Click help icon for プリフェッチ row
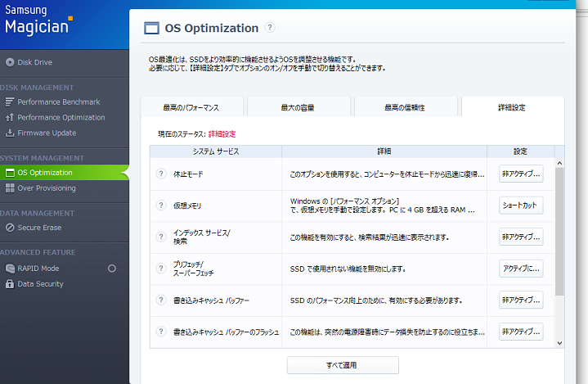The height and width of the screenshot is (384, 588). 161,268
